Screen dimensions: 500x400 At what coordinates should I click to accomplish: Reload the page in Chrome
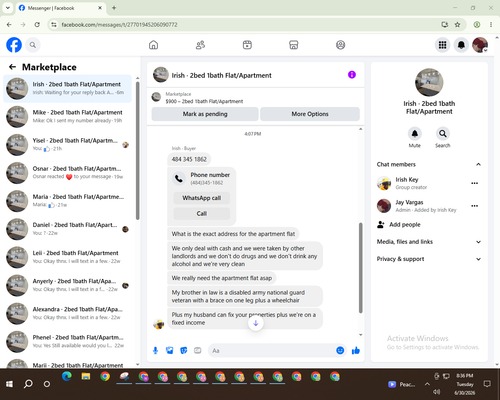[x=37, y=24]
